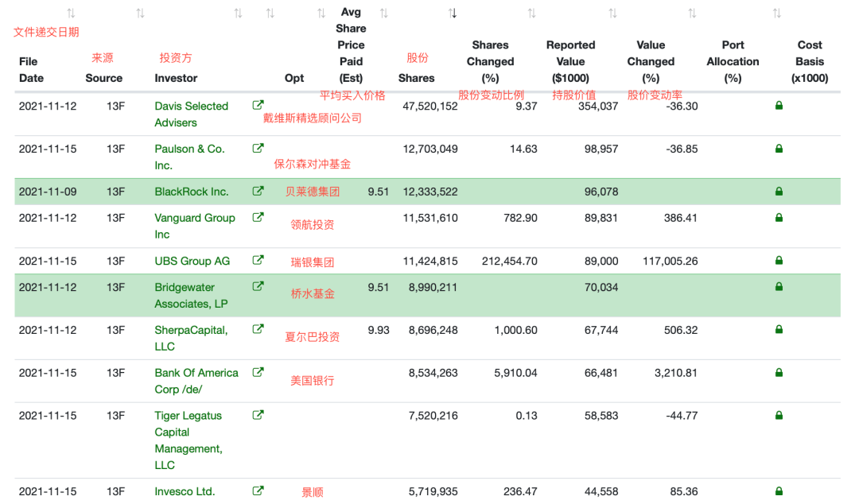This screenshot has width=859, height=504.
Task: Sort by Cost Basis column arrows
Action: click(777, 14)
